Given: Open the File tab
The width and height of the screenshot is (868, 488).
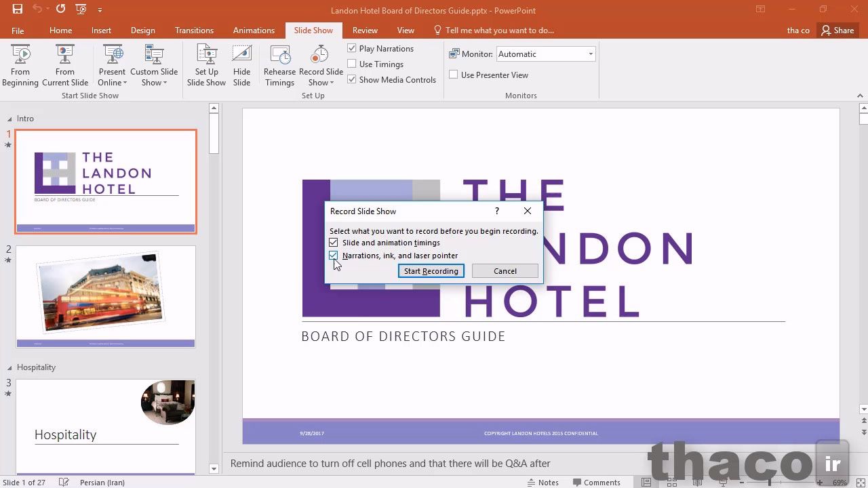Looking at the screenshot, I should (x=18, y=30).
